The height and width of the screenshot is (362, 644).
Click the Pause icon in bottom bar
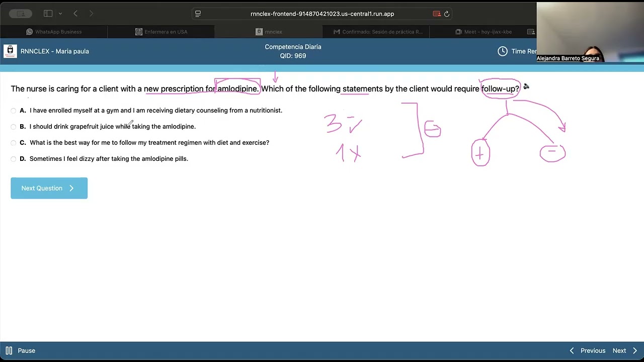[x=9, y=350]
